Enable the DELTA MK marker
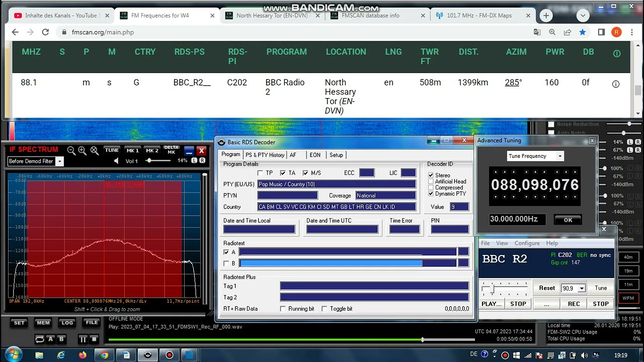Screen dimensions: 644x362 coord(171,150)
